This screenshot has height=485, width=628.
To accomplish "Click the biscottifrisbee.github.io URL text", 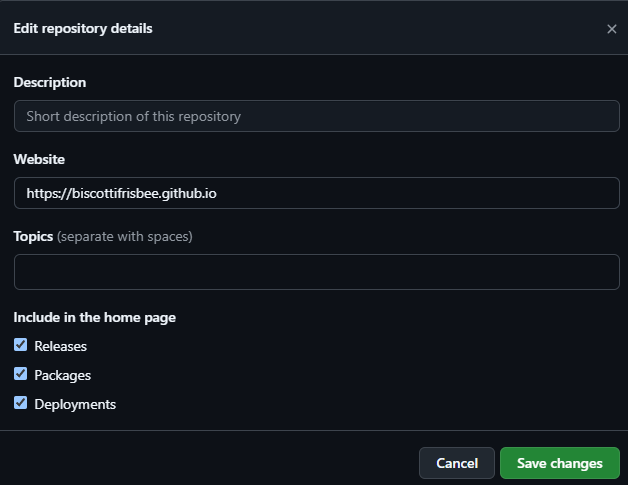I will coord(122,193).
